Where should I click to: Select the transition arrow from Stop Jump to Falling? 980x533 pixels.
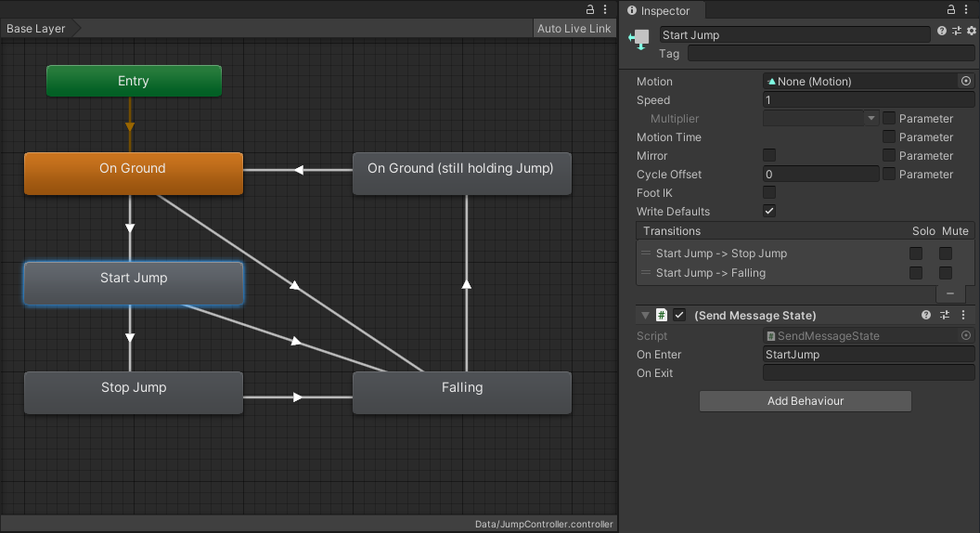[298, 396]
